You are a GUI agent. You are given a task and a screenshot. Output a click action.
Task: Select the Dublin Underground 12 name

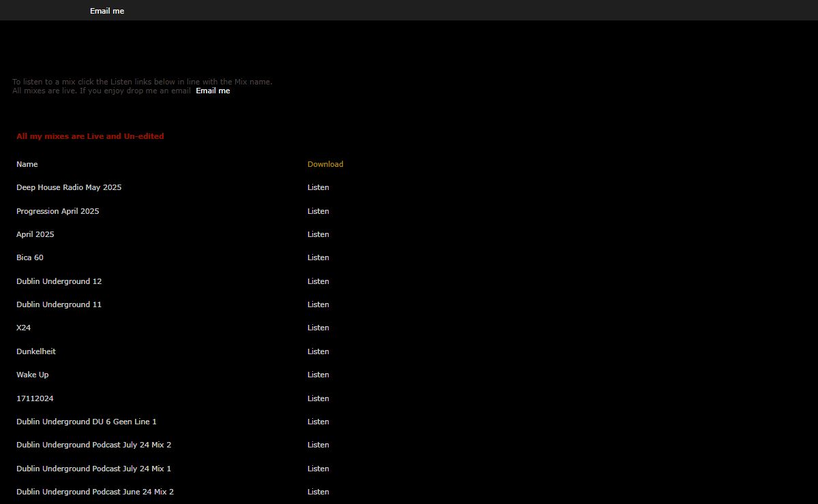[x=59, y=281]
